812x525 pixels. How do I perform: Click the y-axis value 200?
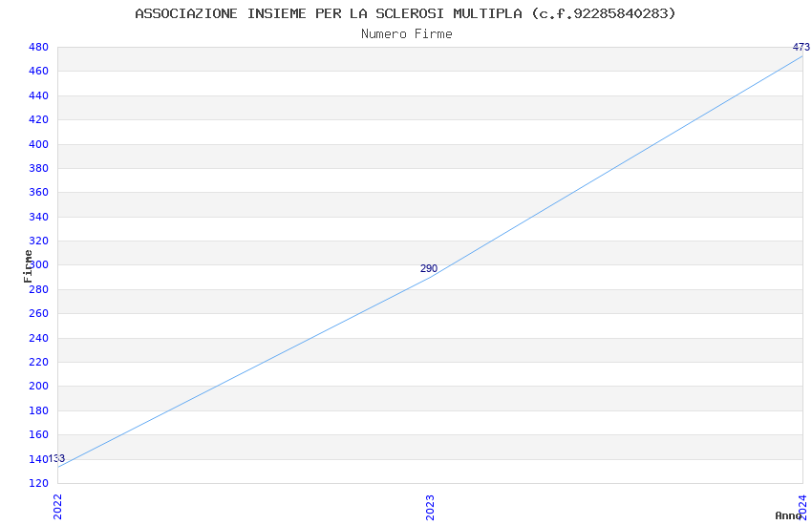[38, 386]
